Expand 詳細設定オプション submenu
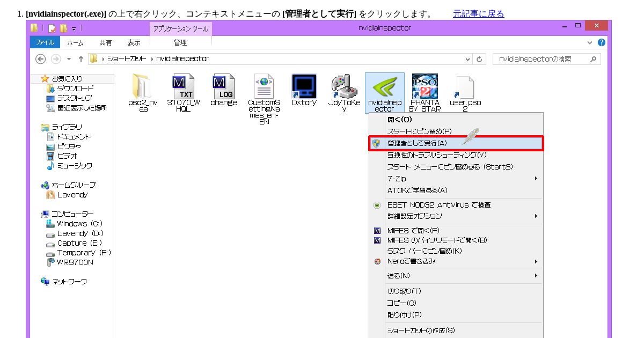Viewport: 644px width, 338px height. tap(536, 216)
